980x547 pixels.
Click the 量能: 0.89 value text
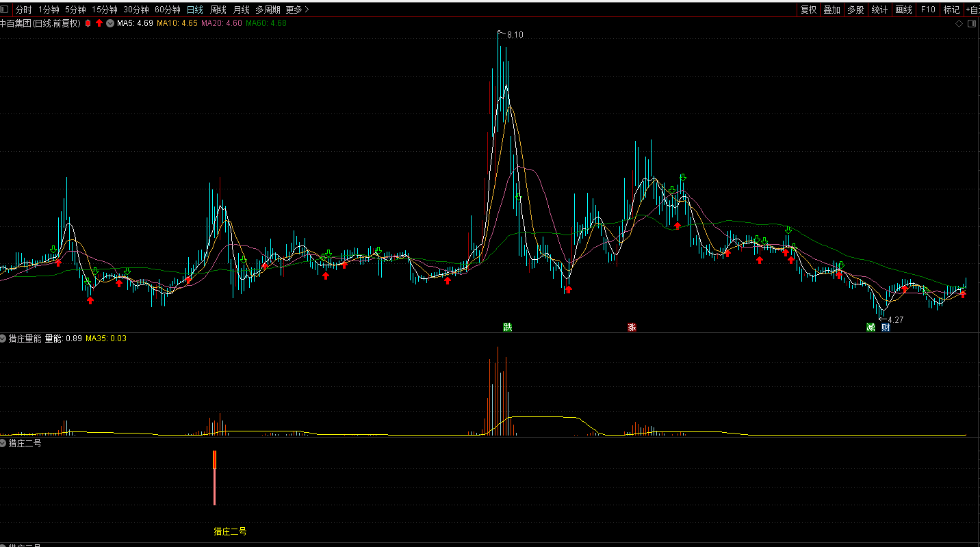pyautogui.click(x=63, y=338)
